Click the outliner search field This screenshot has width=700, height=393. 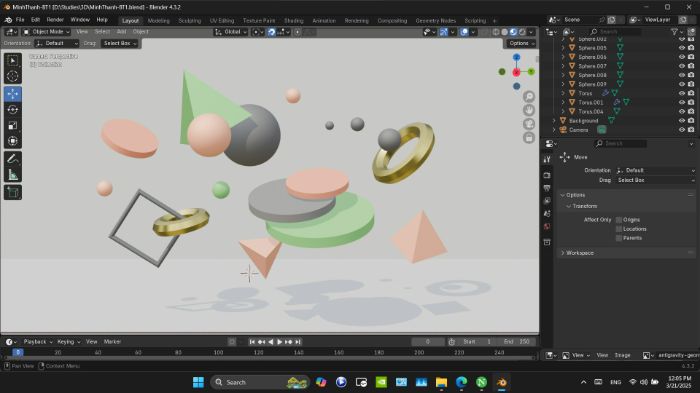click(x=615, y=32)
